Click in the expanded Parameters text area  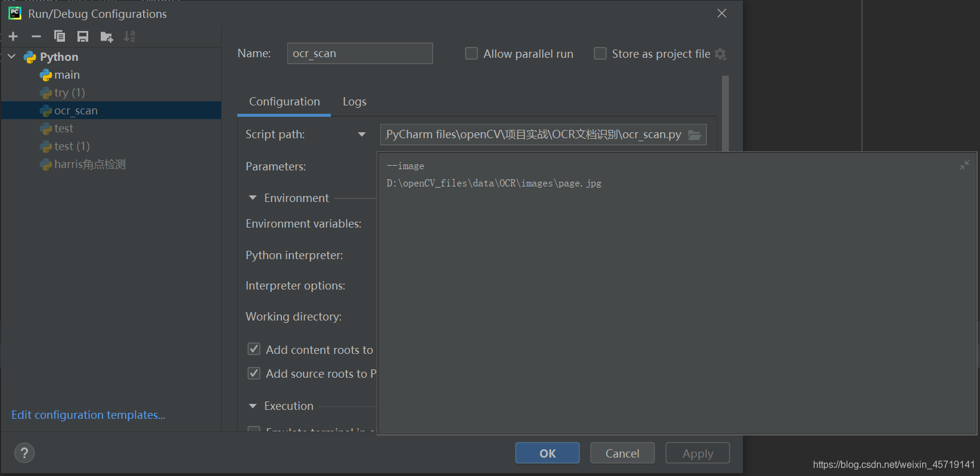pos(677,293)
